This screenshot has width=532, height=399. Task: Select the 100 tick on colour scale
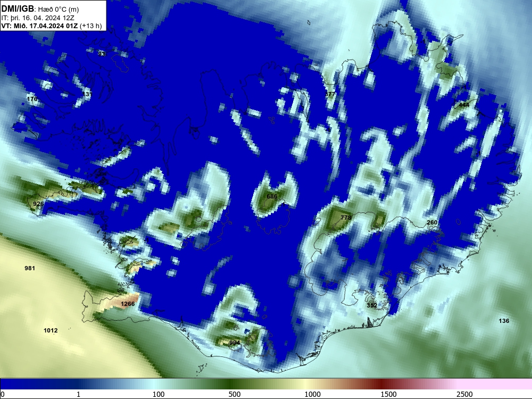pyautogui.click(x=159, y=394)
